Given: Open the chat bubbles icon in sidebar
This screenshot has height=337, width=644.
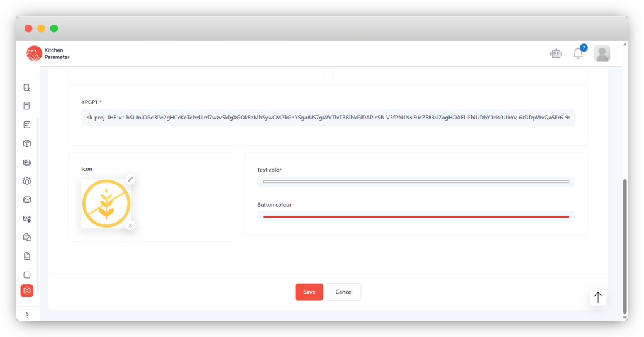Looking at the screenshot, I should pyautogui.click(x=27, y=237).
